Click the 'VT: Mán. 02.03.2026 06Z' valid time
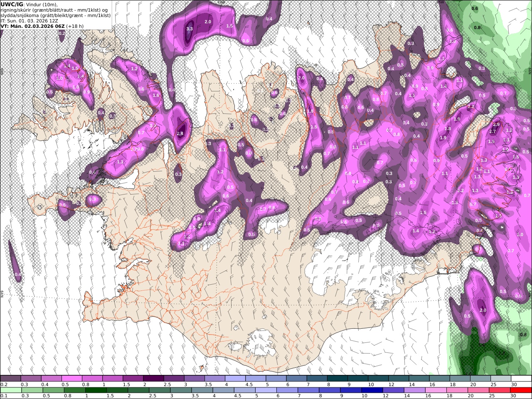 pos(32,26)
